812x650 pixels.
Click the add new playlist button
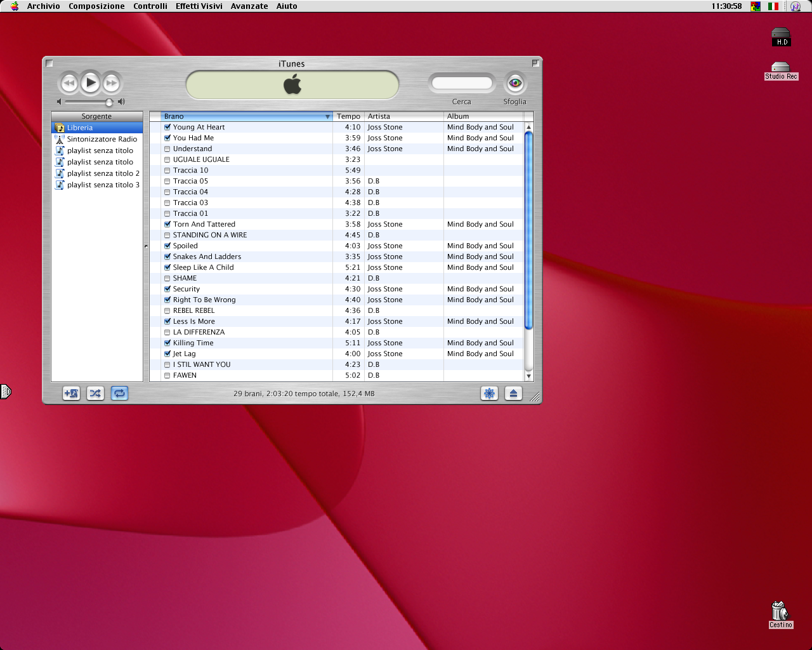(x=71, y=394)
